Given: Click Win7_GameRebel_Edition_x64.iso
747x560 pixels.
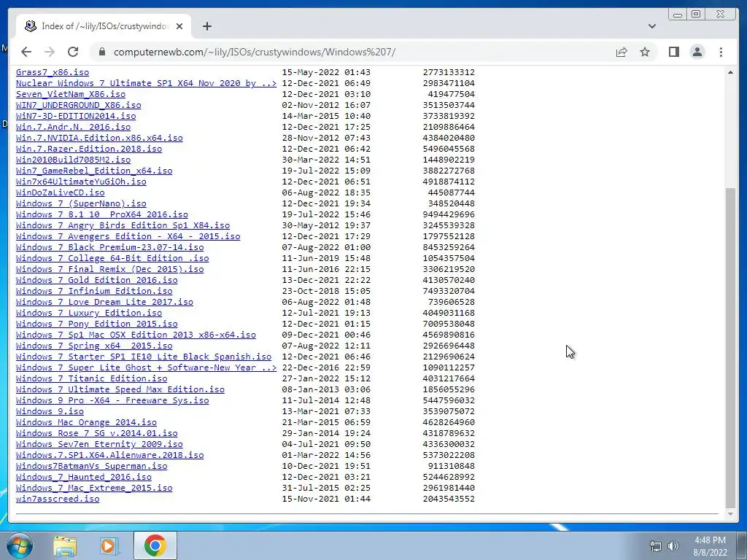Looking at the screenshot, I should click(94, 171).
